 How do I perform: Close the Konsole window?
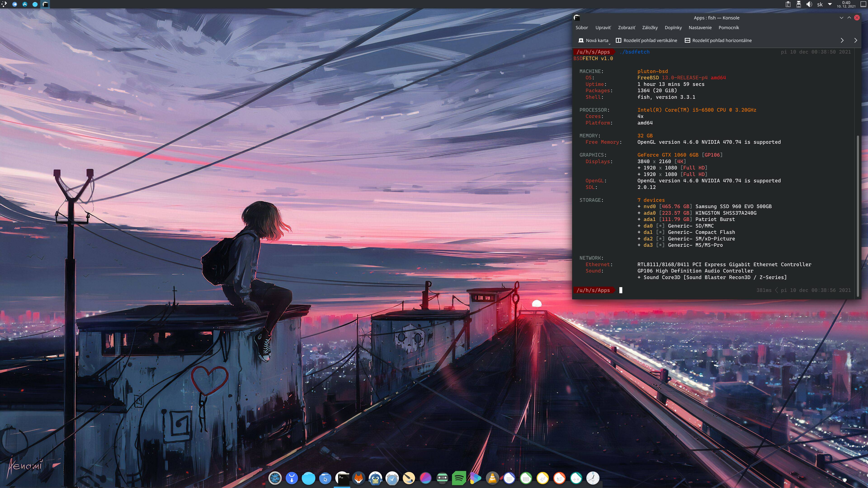[x=857, y=18]
